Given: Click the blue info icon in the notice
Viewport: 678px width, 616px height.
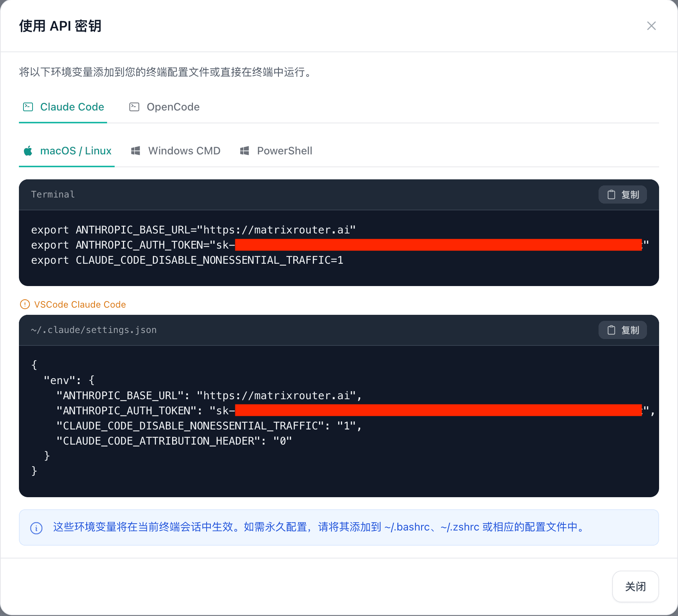Looking at the screenshot, I should point(36,528).
